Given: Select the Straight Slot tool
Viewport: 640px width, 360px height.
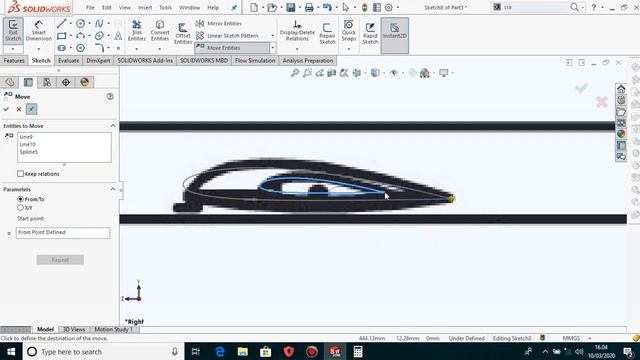Looking at the screenshot, I should click(x=62, y=48).
